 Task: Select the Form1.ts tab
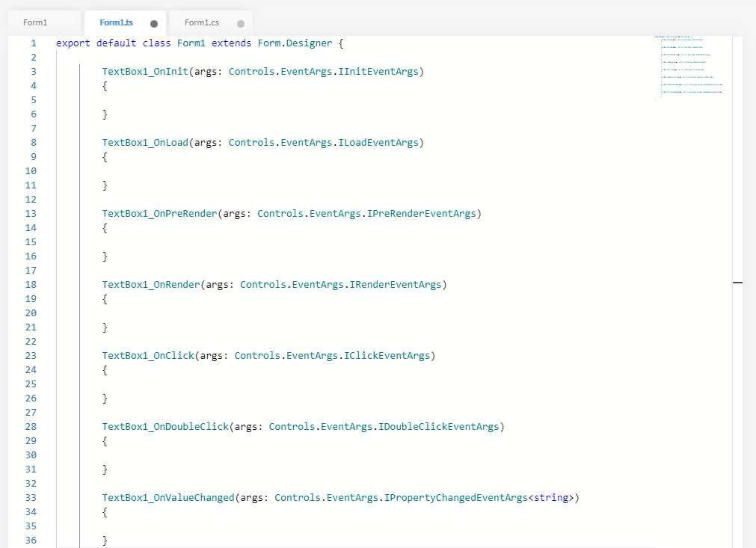tap(116, 23)
